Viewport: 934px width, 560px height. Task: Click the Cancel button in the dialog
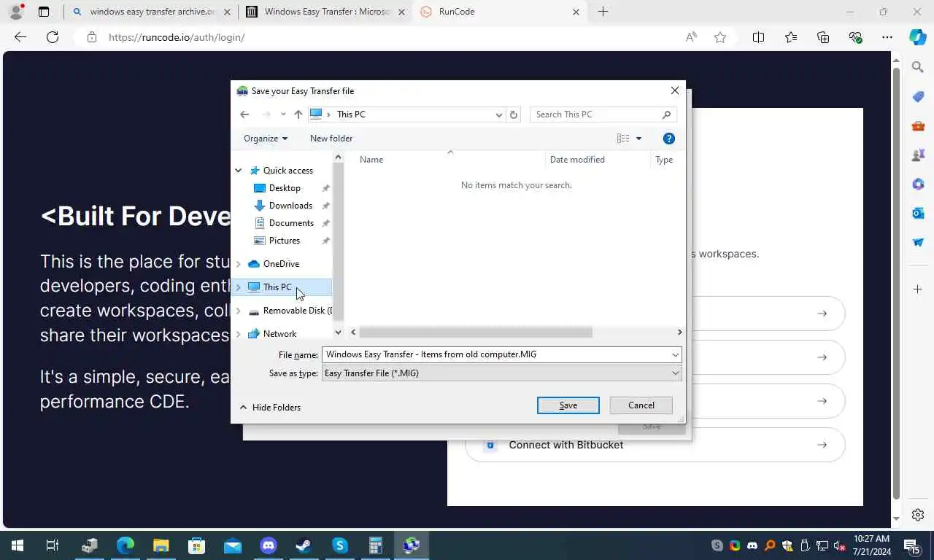coord(641,405)
